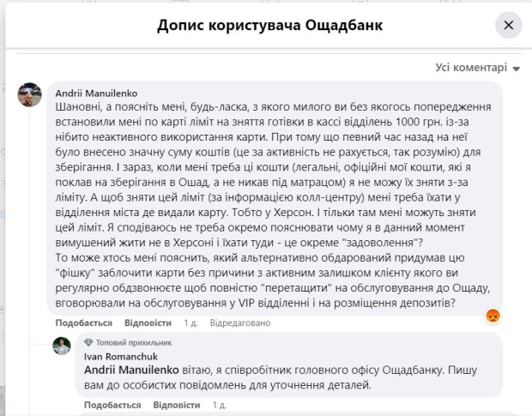Click the dropdown arrow beside Усі коментарі
The width and height of the screenshot is (532, 416).
516,69
